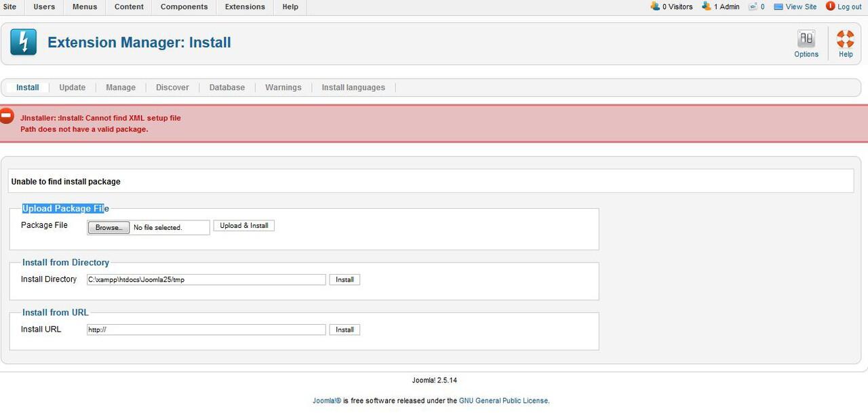Click the Visitors counter icon
The height and width of the screenshot is (413, 868).
tap(655, 6)
